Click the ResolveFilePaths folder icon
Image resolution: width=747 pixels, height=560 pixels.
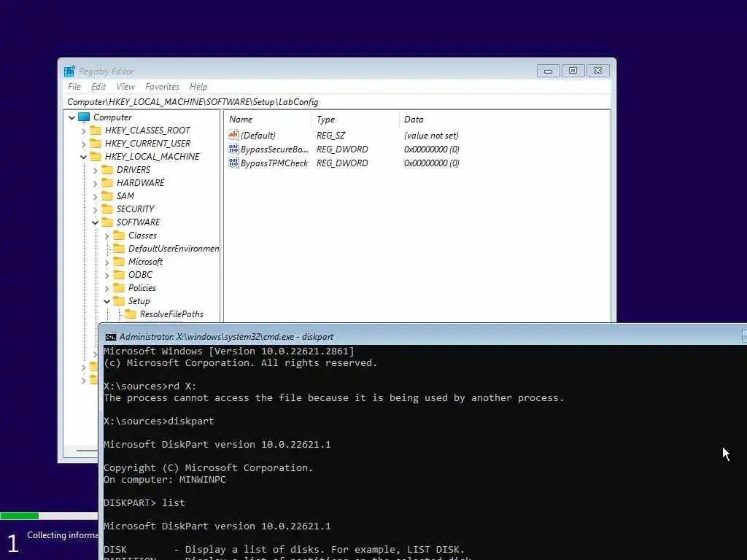[x=131, y=314]
